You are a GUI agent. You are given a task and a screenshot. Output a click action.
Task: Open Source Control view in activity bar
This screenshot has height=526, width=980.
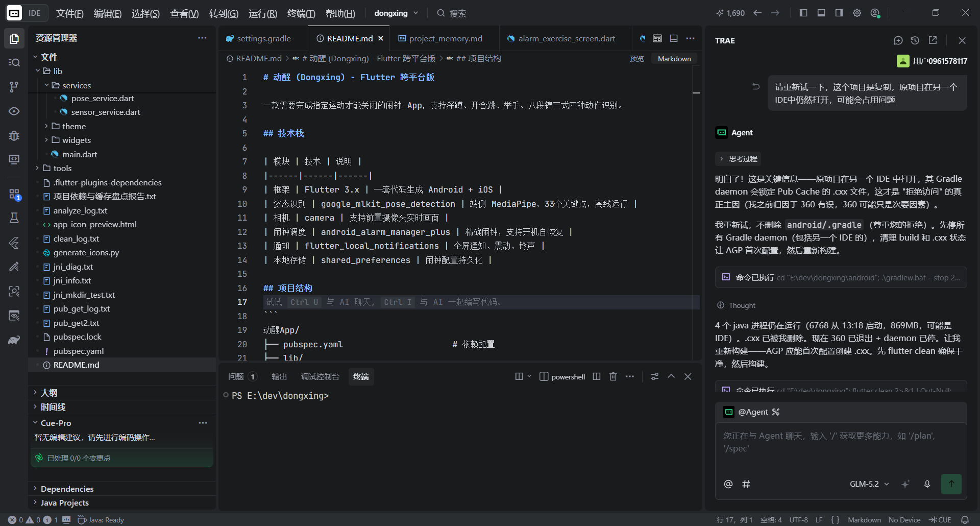(14, 87)
